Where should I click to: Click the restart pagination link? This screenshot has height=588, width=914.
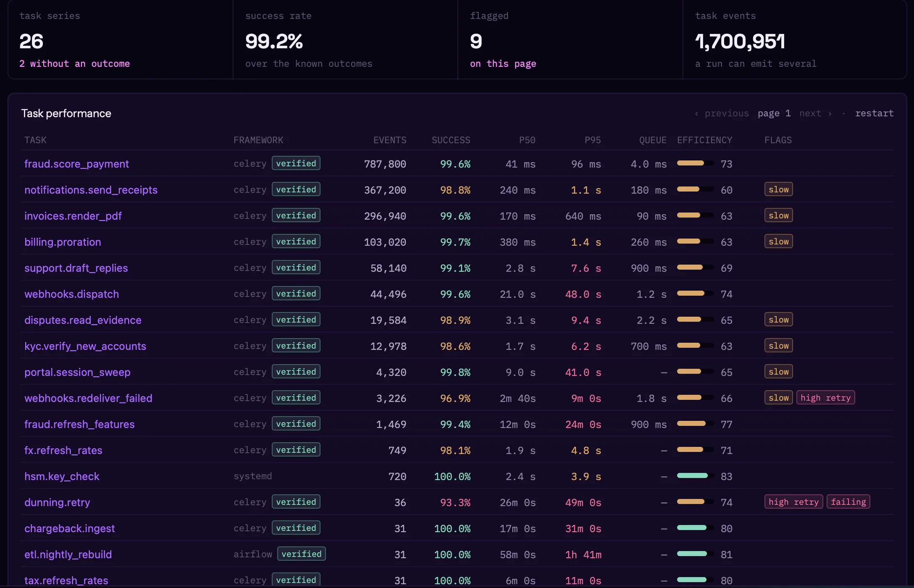[874, 113]
